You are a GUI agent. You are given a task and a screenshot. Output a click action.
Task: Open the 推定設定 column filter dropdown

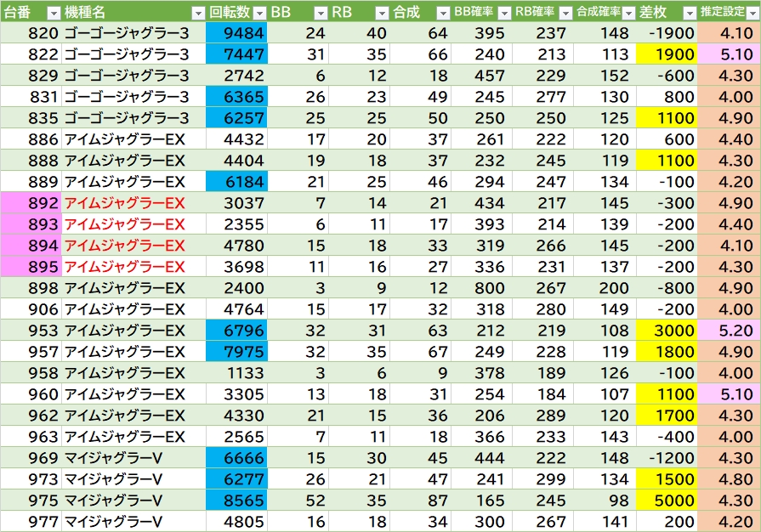(752, 13)
